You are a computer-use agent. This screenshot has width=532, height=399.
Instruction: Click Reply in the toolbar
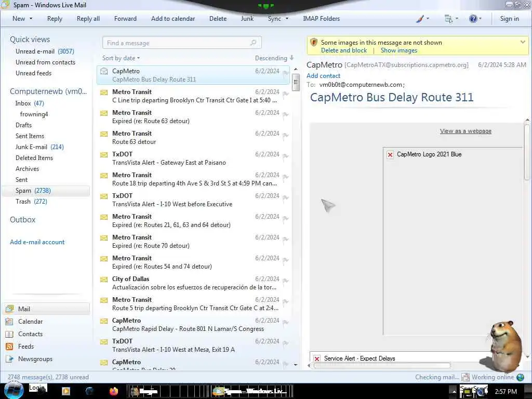point(55,19)
